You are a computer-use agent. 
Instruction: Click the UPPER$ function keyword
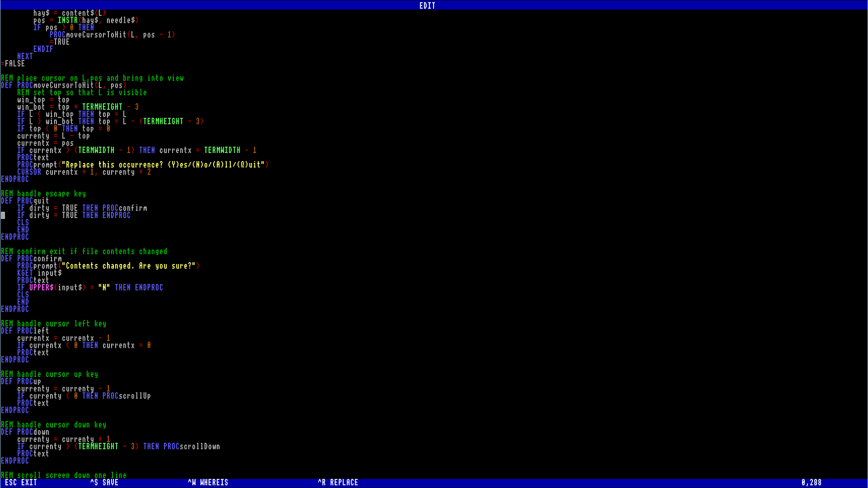tap(41, 288)
